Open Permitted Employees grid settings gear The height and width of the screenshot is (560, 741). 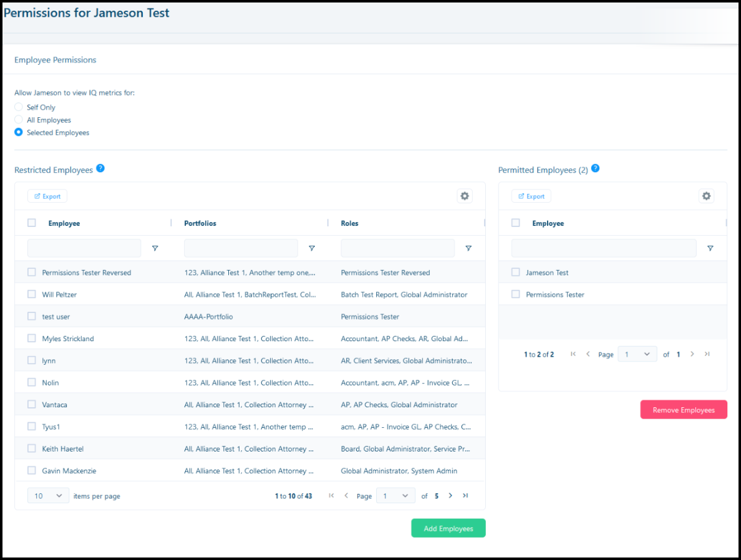point(706,196)
